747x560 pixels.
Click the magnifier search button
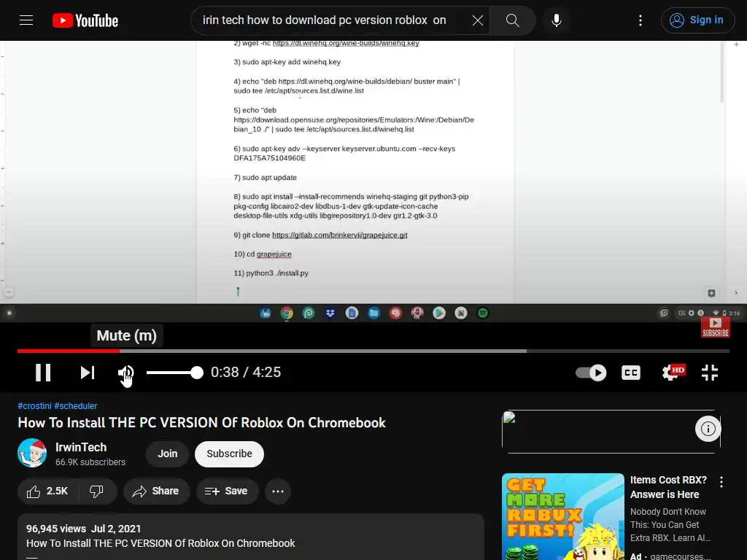(513, 20)
